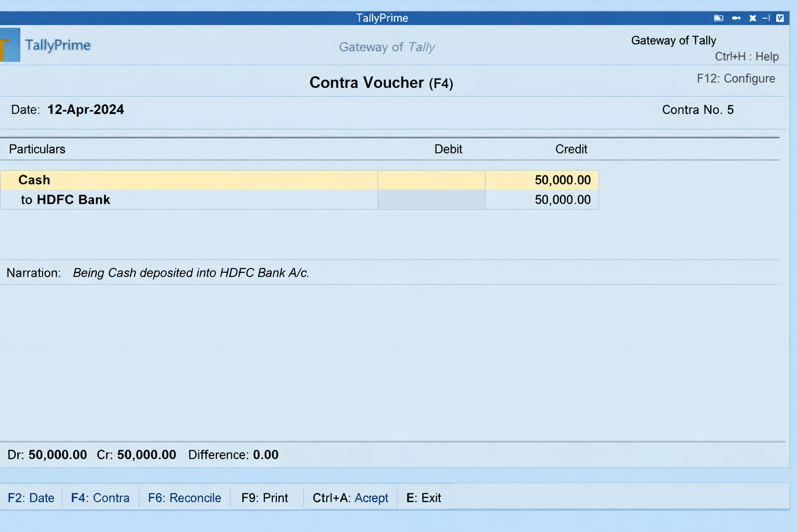Open the folder icon on the title bar
798x532 pixels.
pyautogui.click(x=719, y=18)
